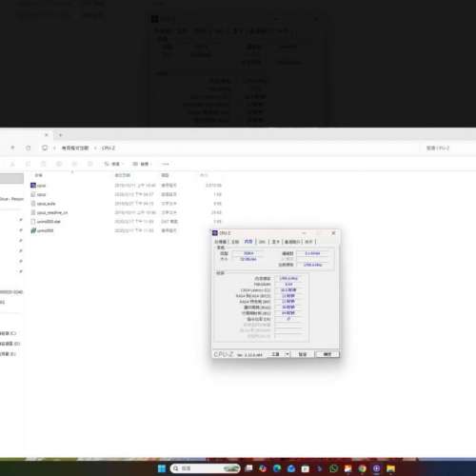Click the memory size value field

tap(248, 259)
